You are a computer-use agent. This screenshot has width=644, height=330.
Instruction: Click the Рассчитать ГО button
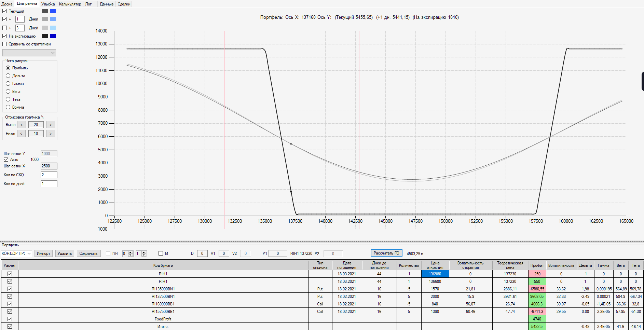click(x=386, y=253)
